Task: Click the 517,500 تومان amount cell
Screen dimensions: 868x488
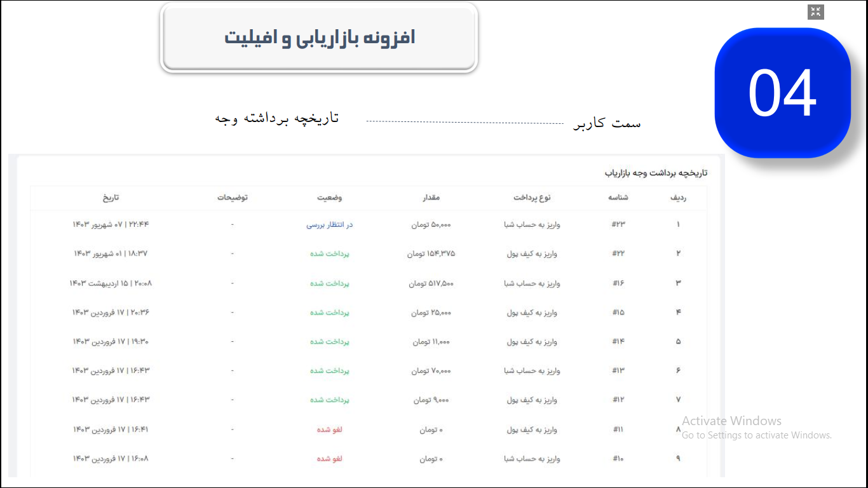Action: [x=431, y=283]
